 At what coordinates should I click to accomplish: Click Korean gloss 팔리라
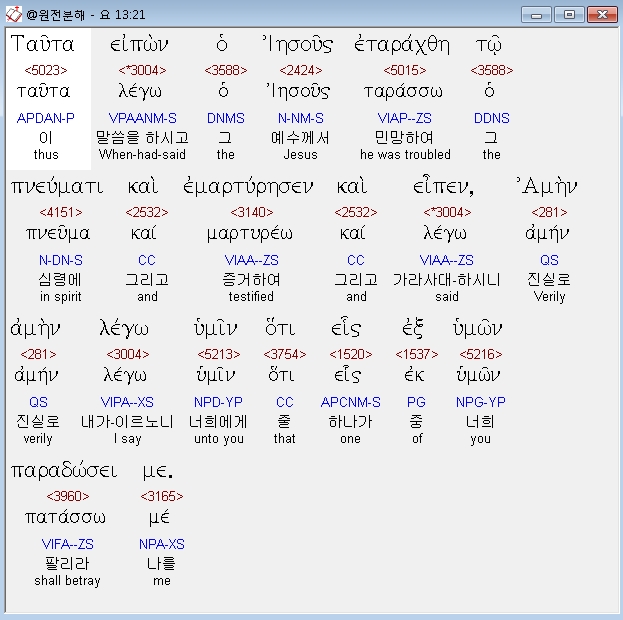67,564
